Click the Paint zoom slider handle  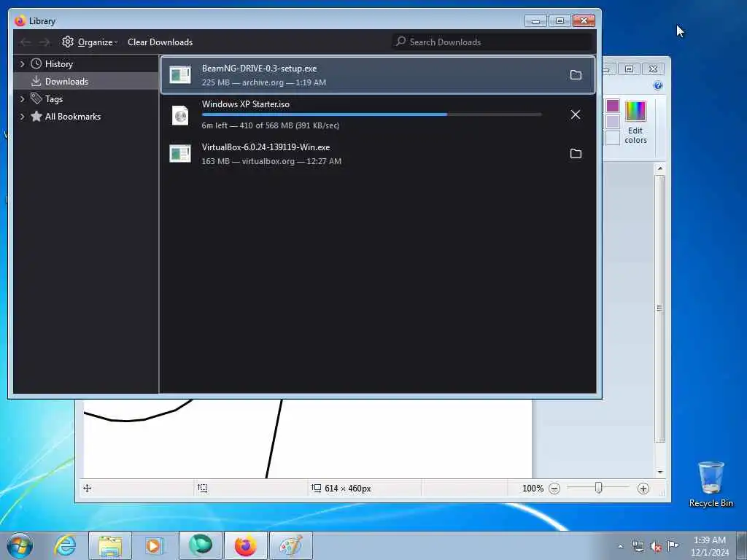click(x=598, y=488)
